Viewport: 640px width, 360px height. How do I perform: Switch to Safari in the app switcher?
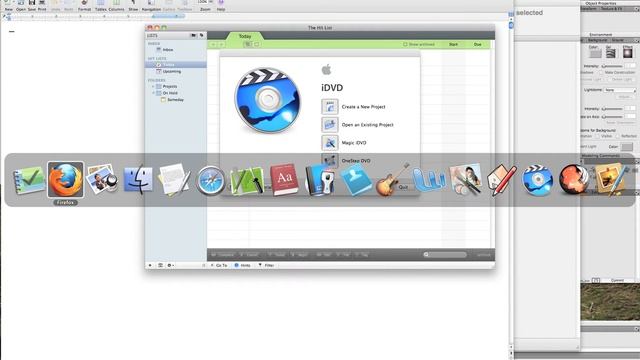pyautogui.click(x=210, y=180)
